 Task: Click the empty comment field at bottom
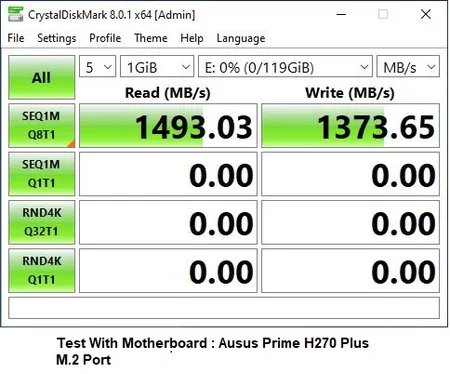pos(224,308)
